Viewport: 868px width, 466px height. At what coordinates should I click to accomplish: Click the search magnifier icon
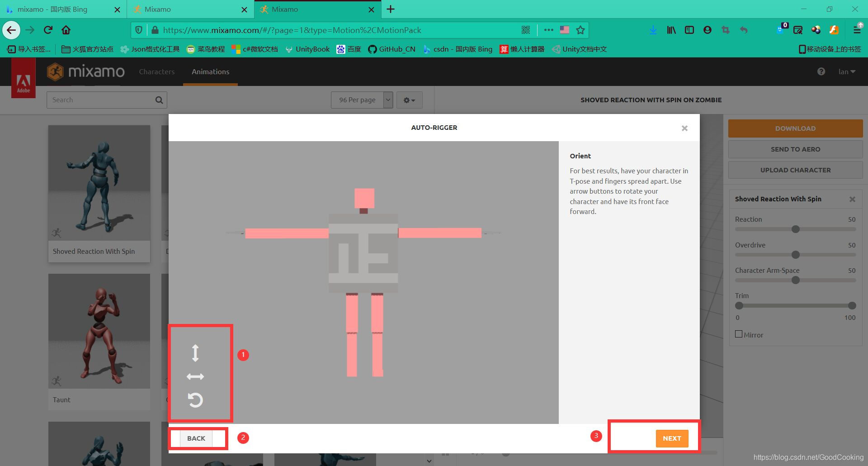[x=159, y=100]
